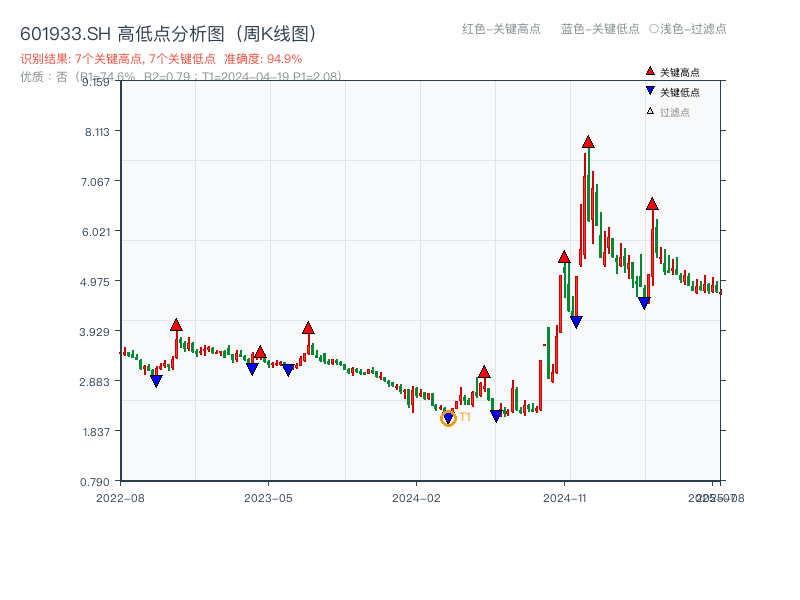The image size is (800, 600).
Task: Click the 4.975 y-axis label
Action: 95,282
